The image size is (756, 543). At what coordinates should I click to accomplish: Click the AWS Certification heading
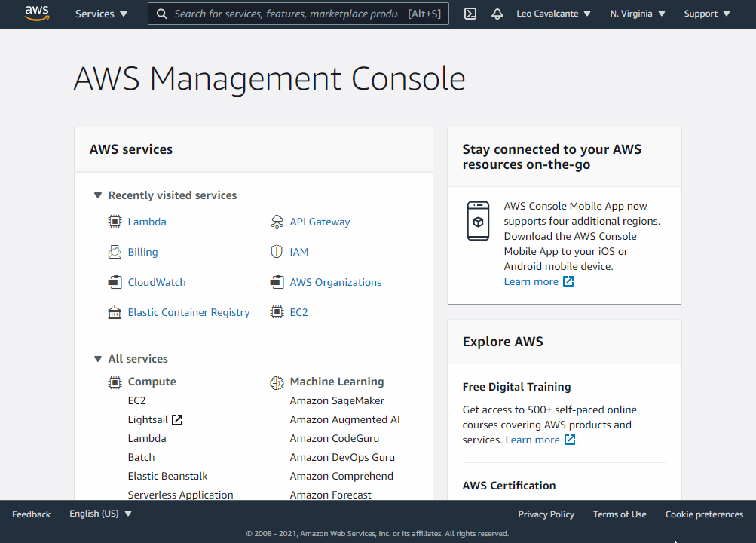[x=509, y=486]
